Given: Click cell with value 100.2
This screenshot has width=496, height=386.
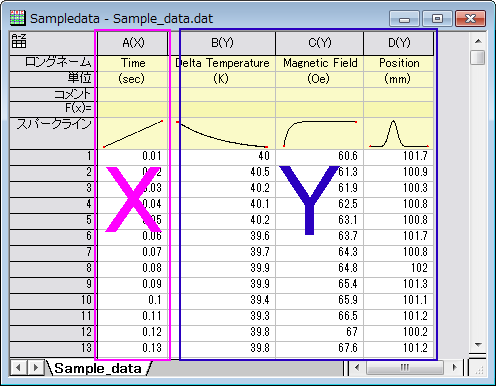Looking at the screenshot, I should pos(399,332).
